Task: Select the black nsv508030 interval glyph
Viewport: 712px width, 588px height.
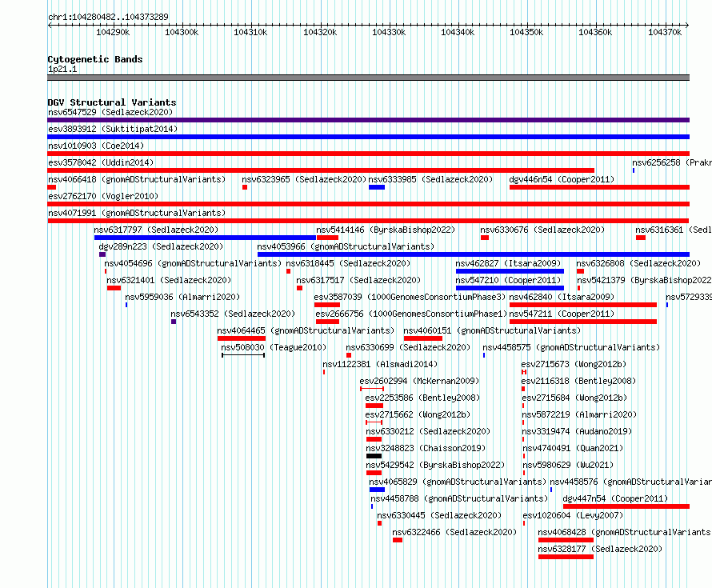Action: point(243,355)
